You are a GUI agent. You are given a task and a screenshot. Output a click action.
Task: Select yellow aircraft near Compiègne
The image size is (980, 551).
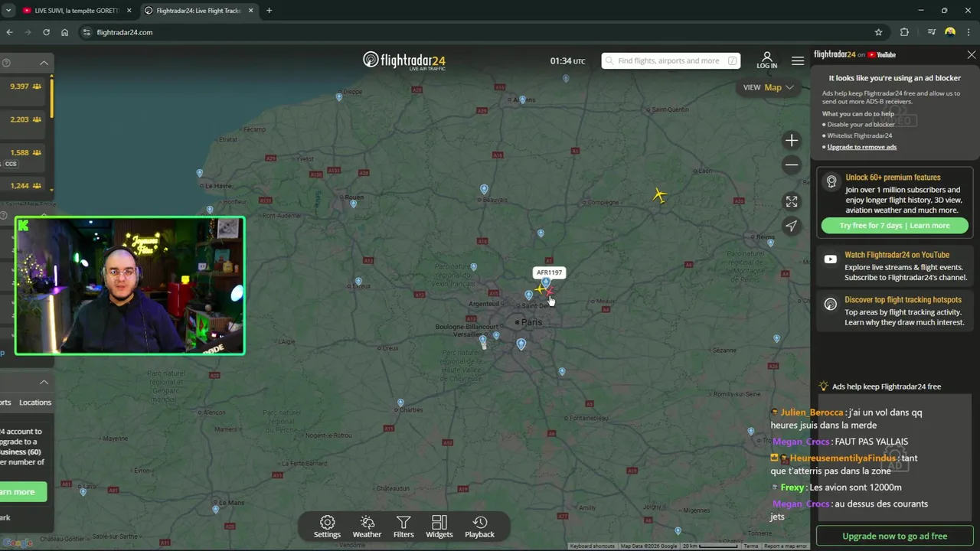[x=659, y=196]
